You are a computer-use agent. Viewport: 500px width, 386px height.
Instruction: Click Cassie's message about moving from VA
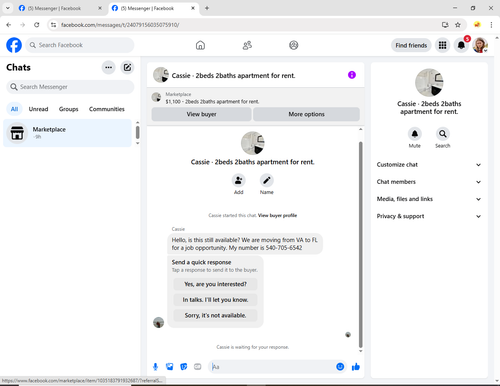pos(245,244)
